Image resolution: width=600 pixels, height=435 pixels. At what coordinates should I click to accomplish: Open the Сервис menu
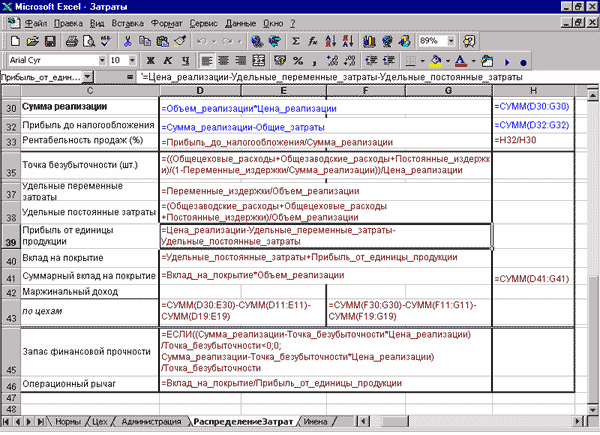click(203, 24)
